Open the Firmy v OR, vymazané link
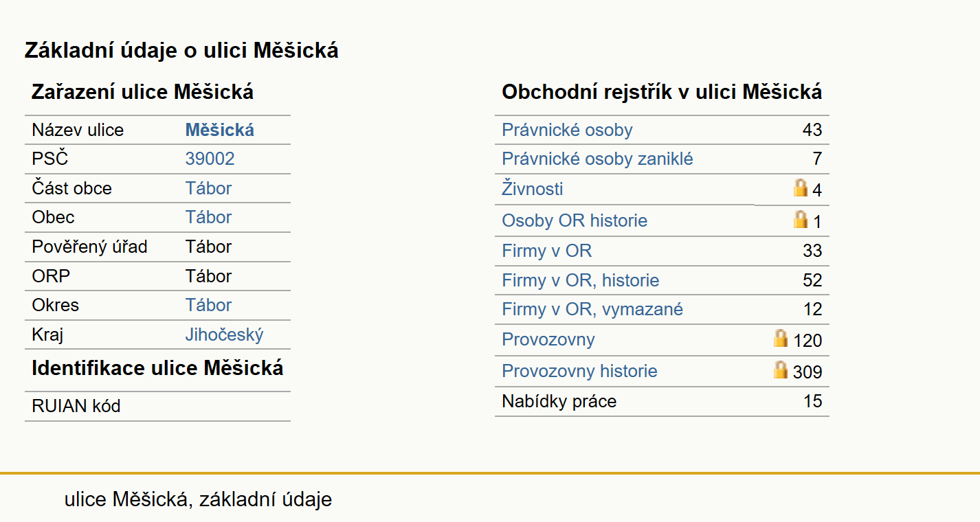 point(592,309)
